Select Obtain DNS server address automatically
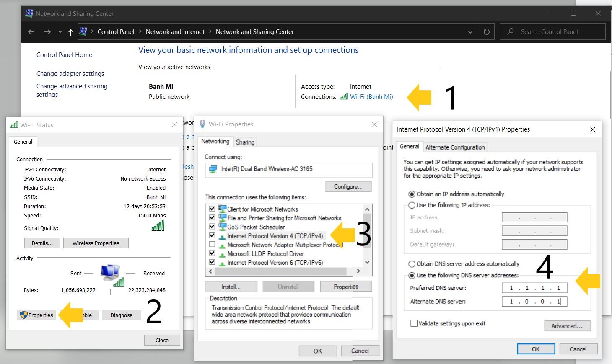This screenshot has width=612, height=364. (412, 264)
